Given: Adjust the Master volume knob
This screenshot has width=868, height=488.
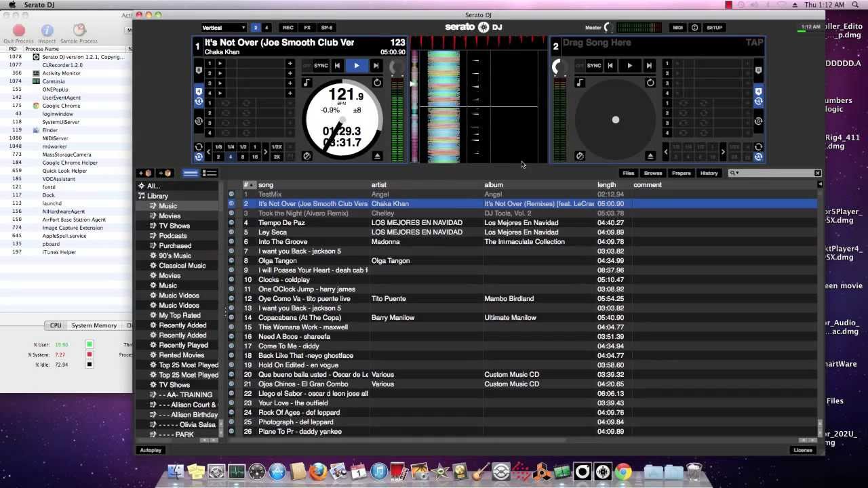Looking at the screenshot, I should tap(609, 28).
